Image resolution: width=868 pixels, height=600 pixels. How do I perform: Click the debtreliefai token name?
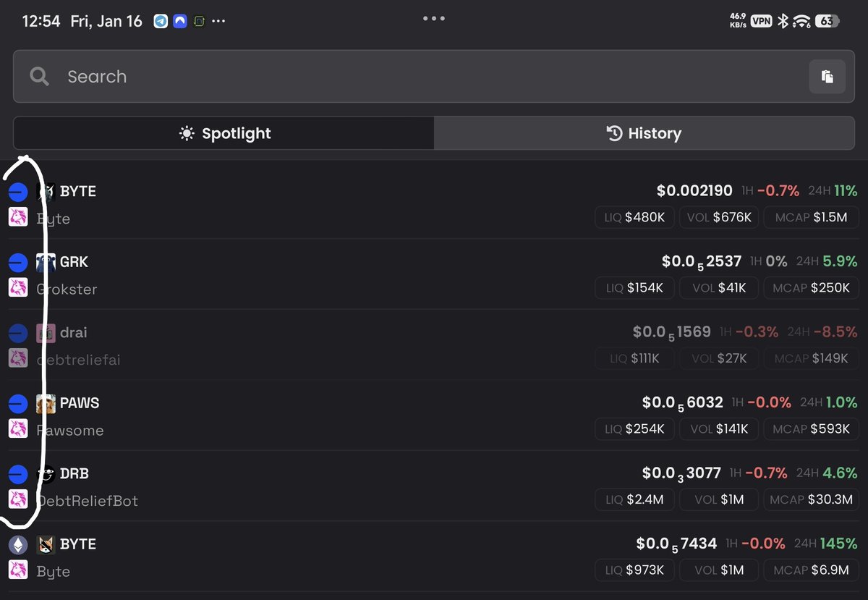click(79, 360)
